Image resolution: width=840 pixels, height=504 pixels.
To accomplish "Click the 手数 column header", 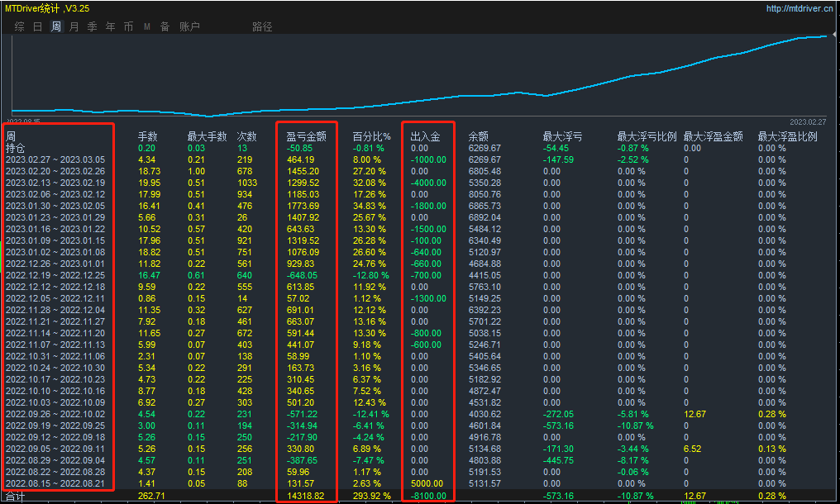I will (148, 137).
